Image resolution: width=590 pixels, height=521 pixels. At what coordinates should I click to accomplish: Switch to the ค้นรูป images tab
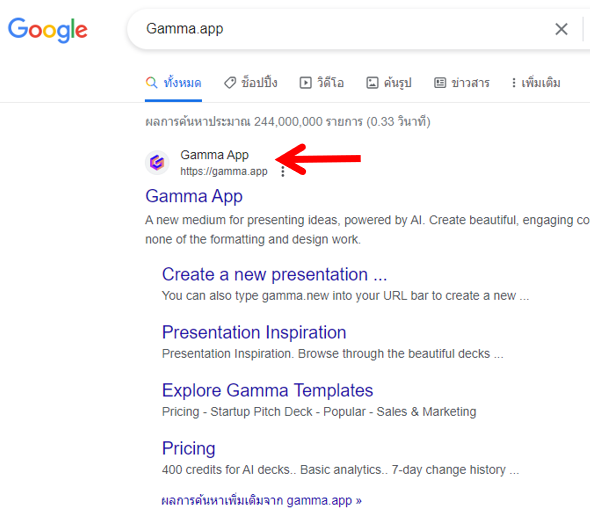[x=389, y=82]
